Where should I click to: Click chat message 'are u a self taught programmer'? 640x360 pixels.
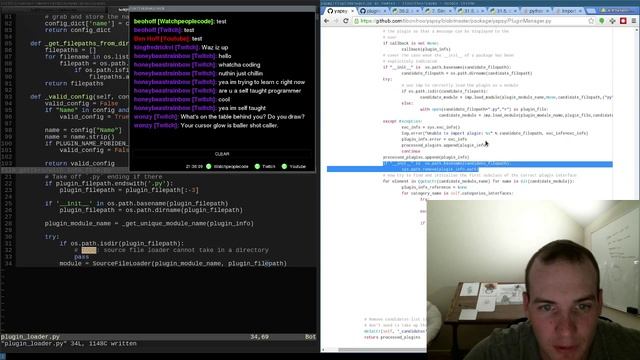pos(260,91)
